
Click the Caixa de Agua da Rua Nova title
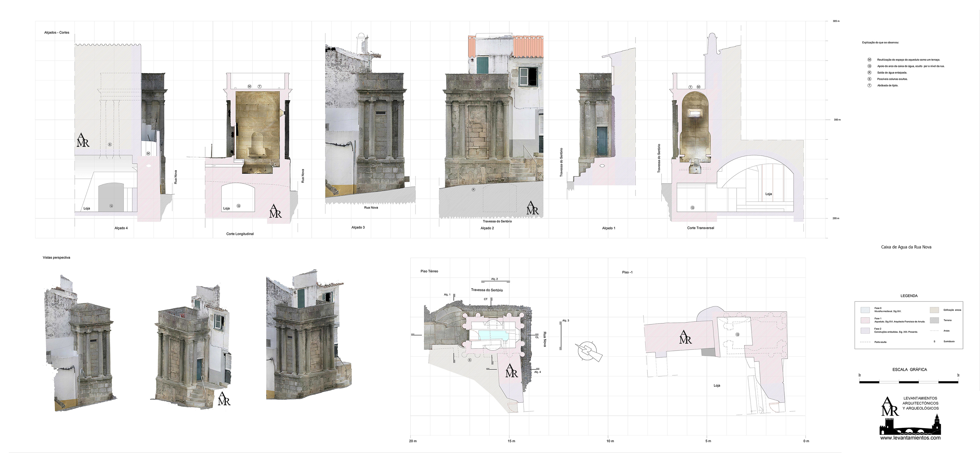click(x=906, y=247)
